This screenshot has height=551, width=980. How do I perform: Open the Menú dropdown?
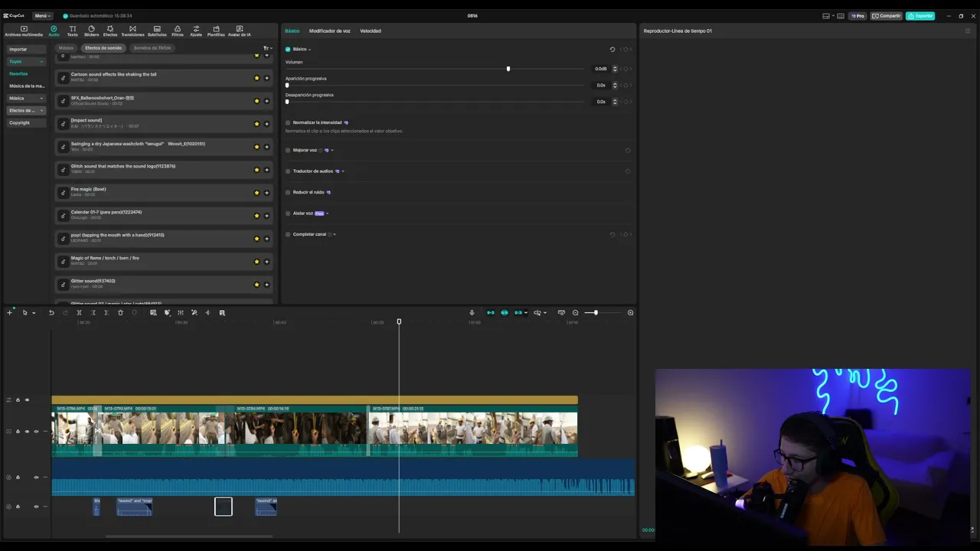42,15
